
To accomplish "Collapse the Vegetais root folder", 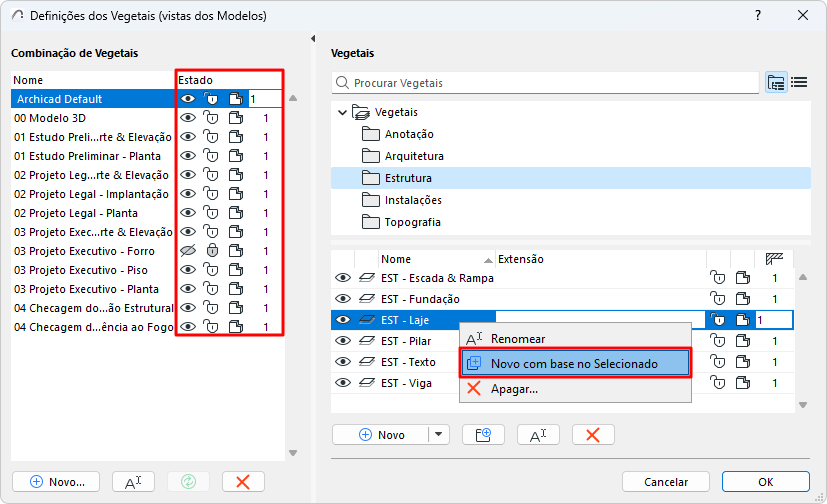I will (343, 112).
